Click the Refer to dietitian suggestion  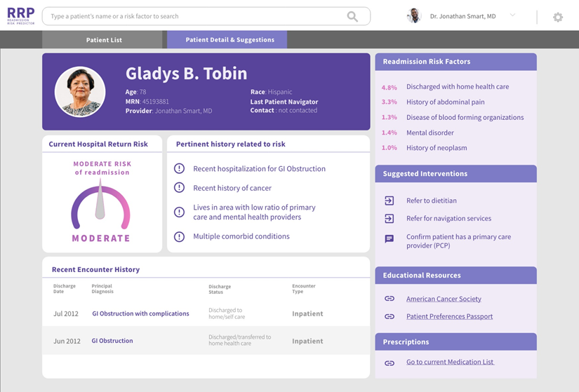[432, 201]
